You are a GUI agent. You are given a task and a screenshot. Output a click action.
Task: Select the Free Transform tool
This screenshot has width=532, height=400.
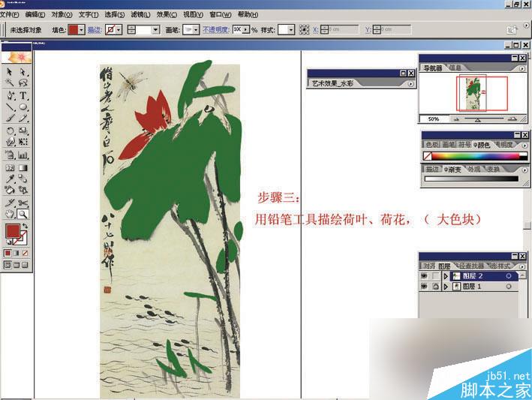tap(23, 142)
